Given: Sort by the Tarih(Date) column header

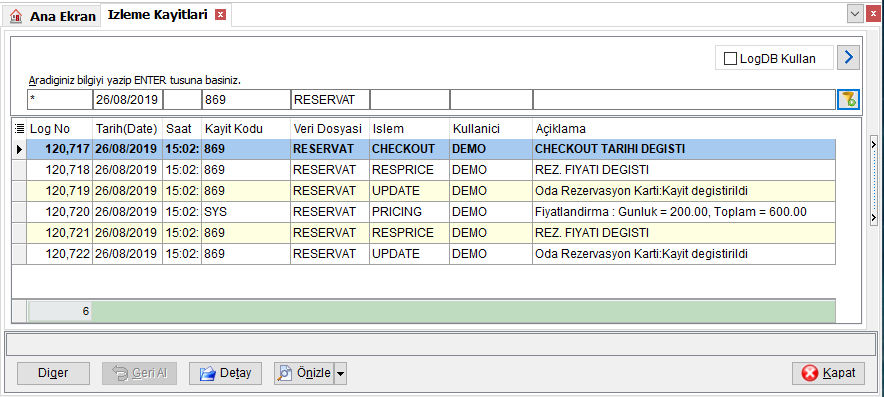Looking at the screenshot, I should pyautogui.click(x=127, y=129).
